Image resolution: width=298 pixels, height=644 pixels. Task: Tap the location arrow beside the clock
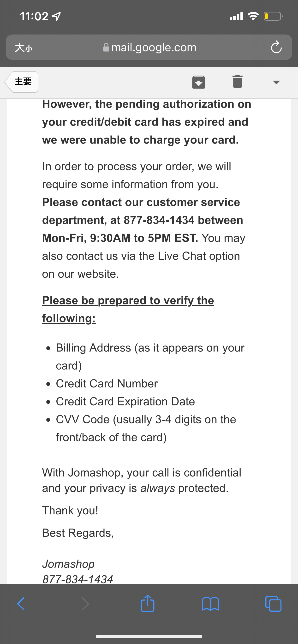56,17
